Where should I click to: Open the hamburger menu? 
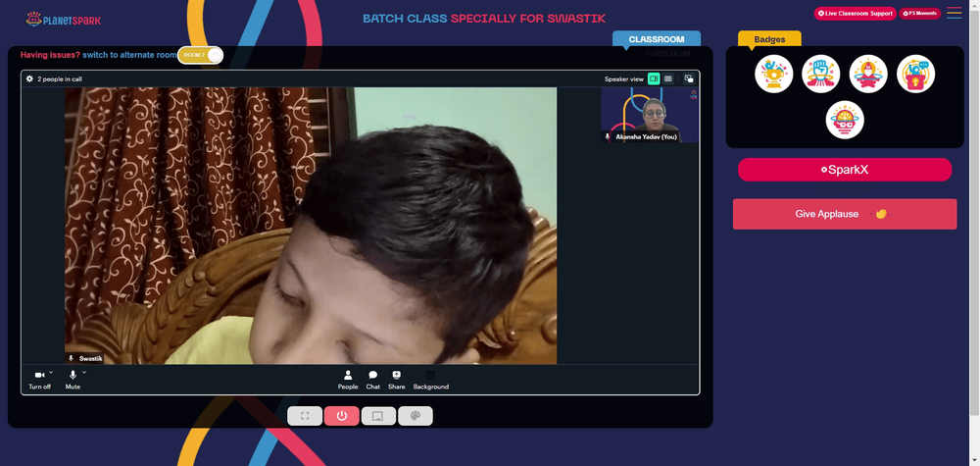(954, 13)
